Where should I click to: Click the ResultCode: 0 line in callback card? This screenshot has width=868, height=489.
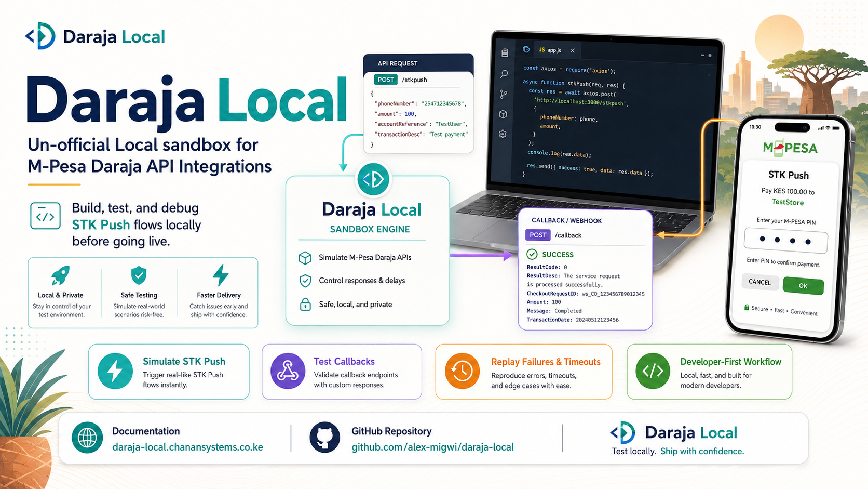click(x=547, y=267)
